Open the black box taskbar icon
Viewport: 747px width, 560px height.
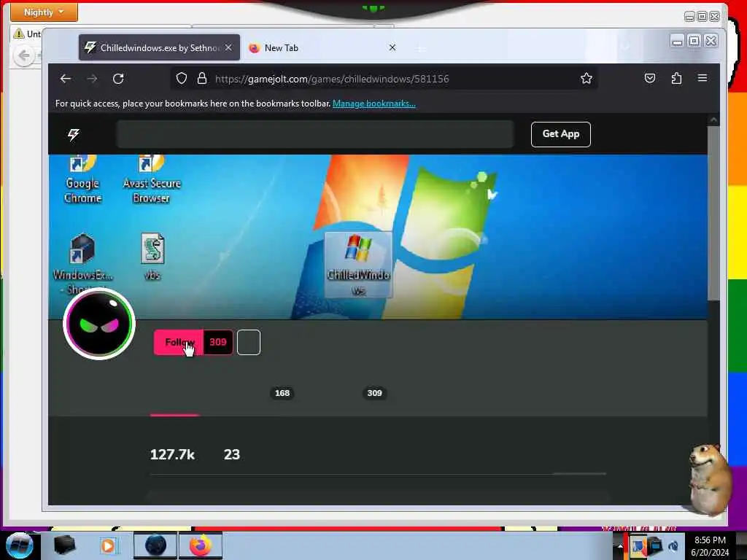point(65,545)
